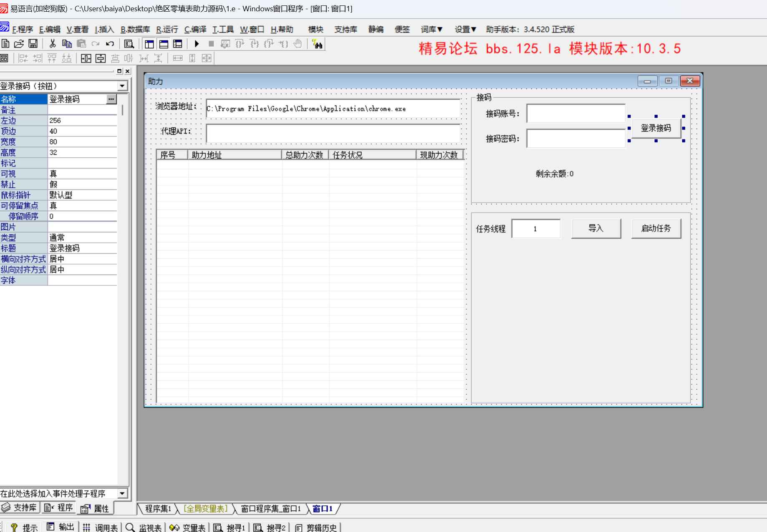Viewport: 767px width, 532px height.
Task: Click the Undo arrow icon
Action: point(110,44)
